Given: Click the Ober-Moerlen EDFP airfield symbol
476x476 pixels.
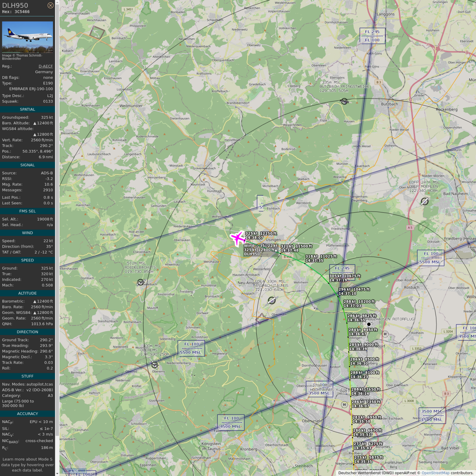Looking at the screenshot, I should point(424,201).
